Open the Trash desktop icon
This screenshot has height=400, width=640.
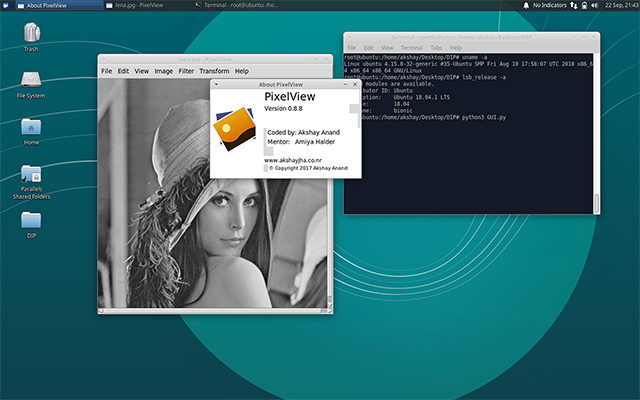pyautogui.click(x=31, y=33)
